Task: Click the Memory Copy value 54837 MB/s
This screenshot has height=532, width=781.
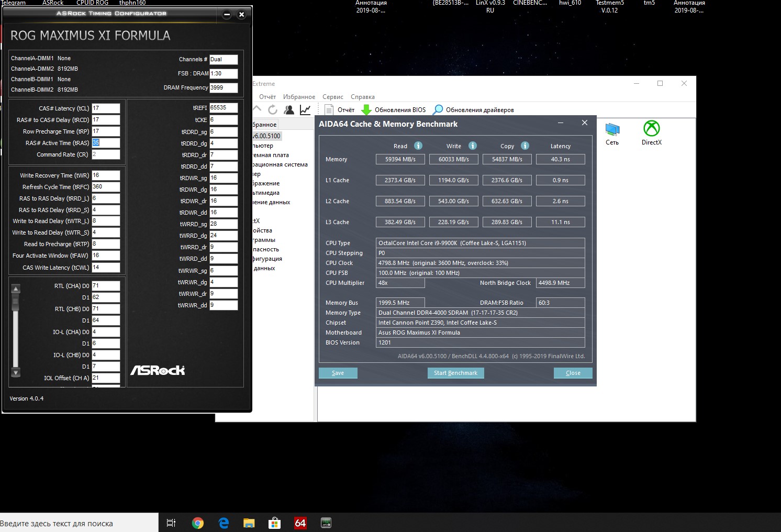Action: [x=507, y=159]
